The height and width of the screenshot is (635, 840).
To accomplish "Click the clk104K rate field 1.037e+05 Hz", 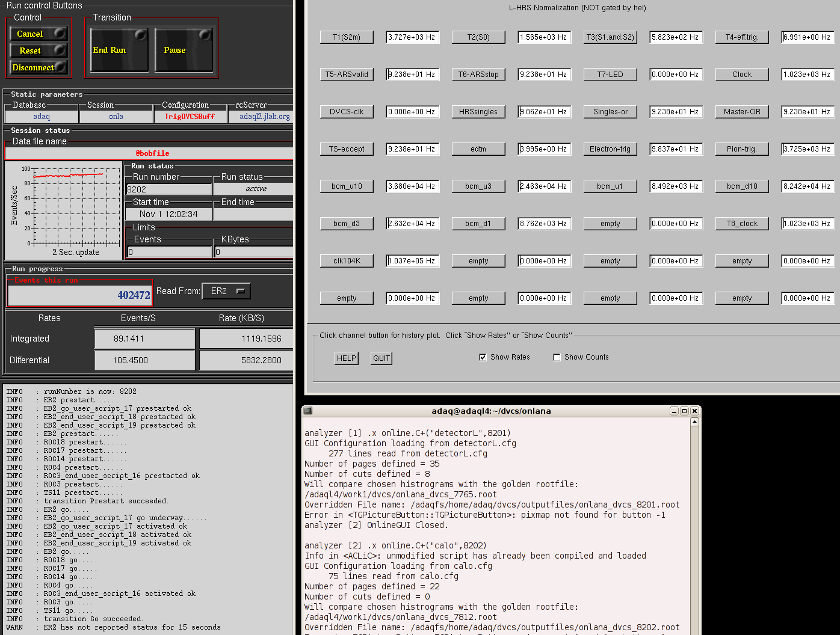I will 412,261.
